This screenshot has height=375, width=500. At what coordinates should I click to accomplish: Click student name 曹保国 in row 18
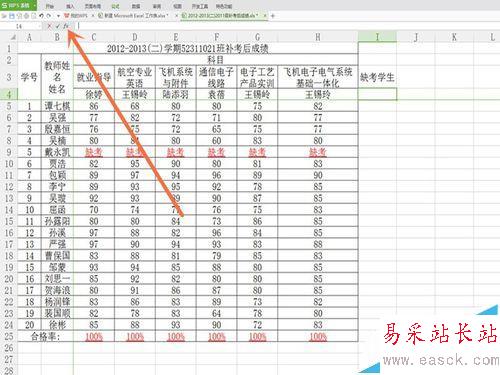tap(57, 256)
